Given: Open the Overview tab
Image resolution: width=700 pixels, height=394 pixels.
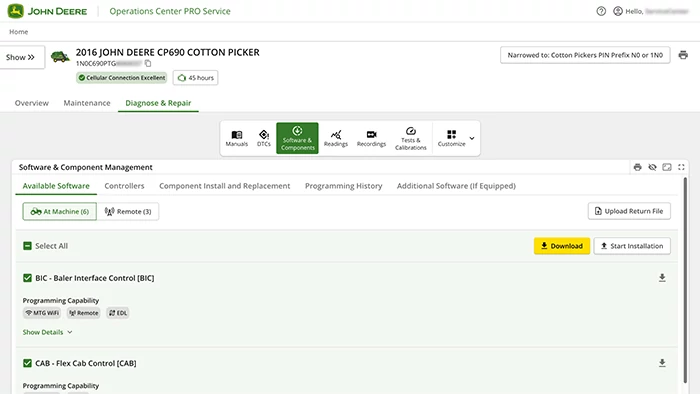Looking at the screenshot, I should pyautogui.click(x=32, y=103).
